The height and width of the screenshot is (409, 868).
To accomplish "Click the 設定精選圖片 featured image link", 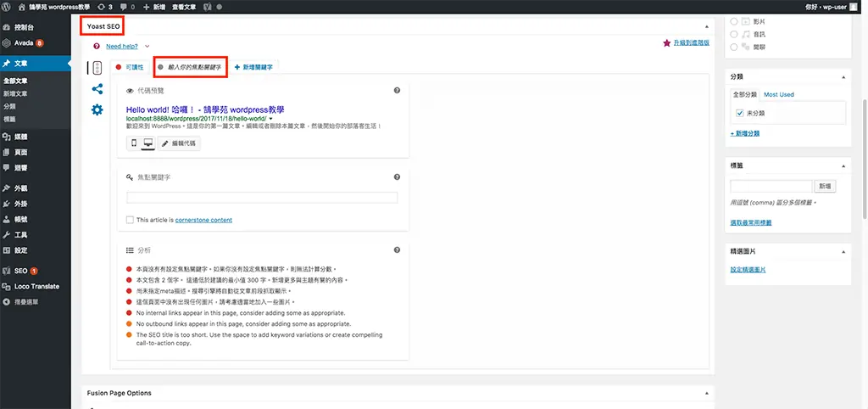I will (x=748, y=270).
